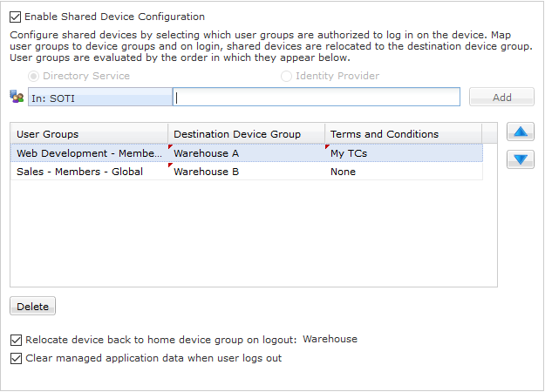Select the Web Development user group row

tap(89, 153)
